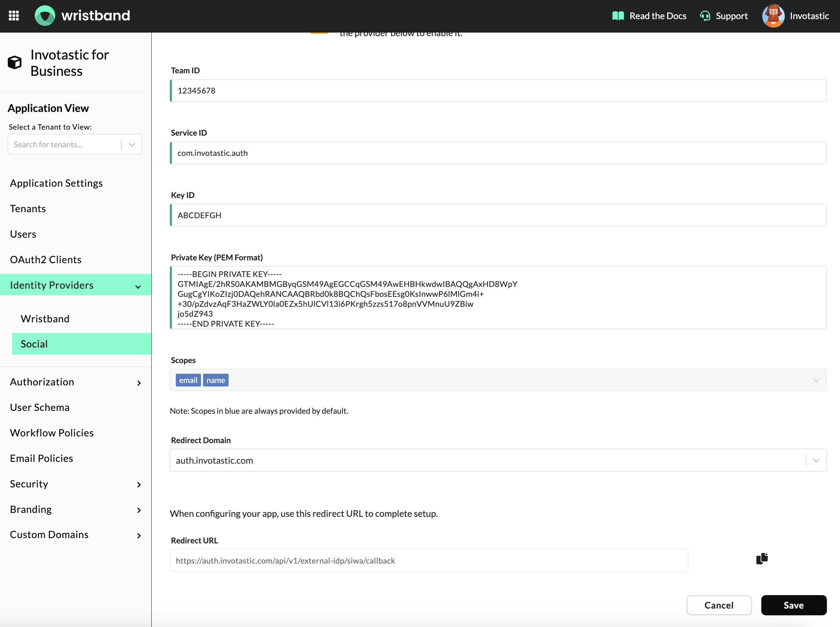Click the Wristband shield logo
Image resolution: width=840 pixels, height=627 pixels.
(45, 16)
